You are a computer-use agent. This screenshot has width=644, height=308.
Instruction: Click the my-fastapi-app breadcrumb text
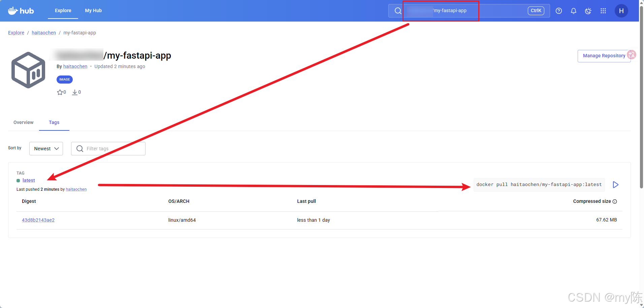tap(79, 33)
